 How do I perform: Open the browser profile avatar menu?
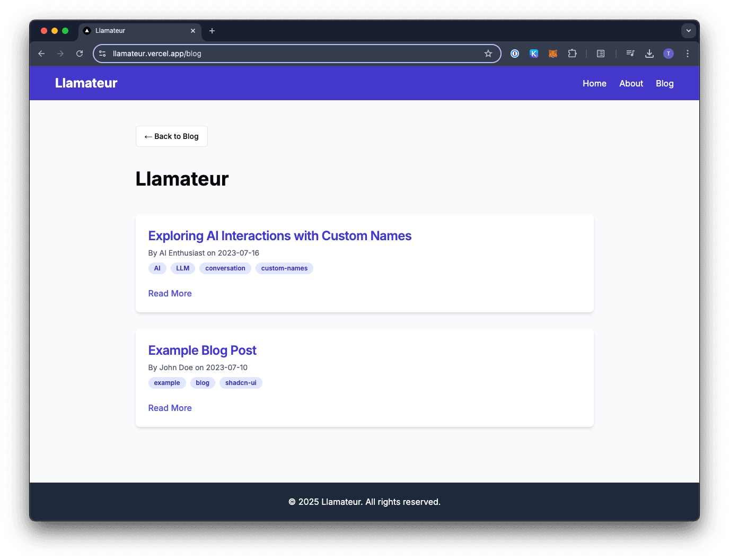tap(669, 54)
